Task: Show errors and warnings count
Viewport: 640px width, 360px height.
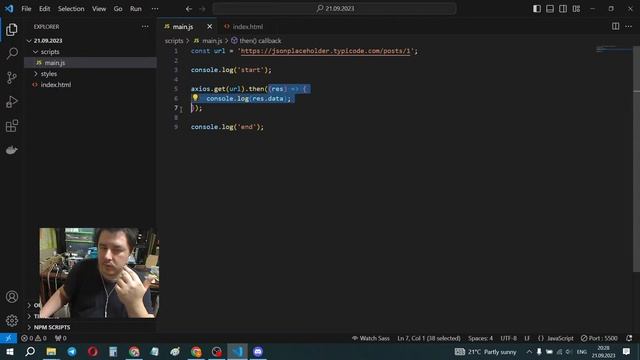Action: point(34,338)
